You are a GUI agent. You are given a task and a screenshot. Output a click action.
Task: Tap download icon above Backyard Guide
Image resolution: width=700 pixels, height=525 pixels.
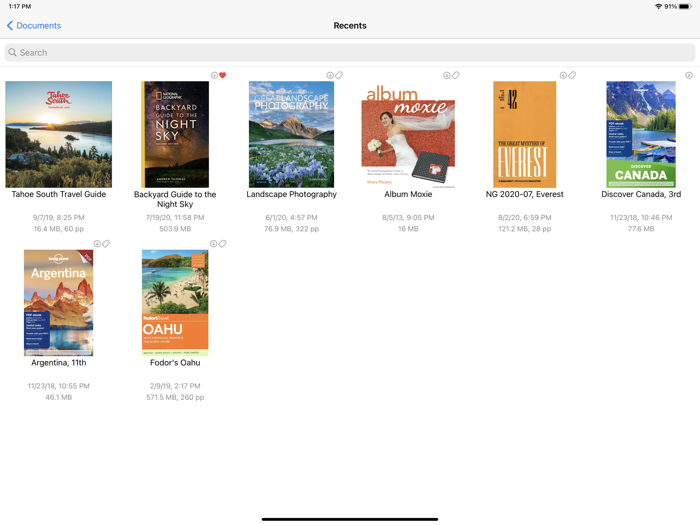click(214, 75)
